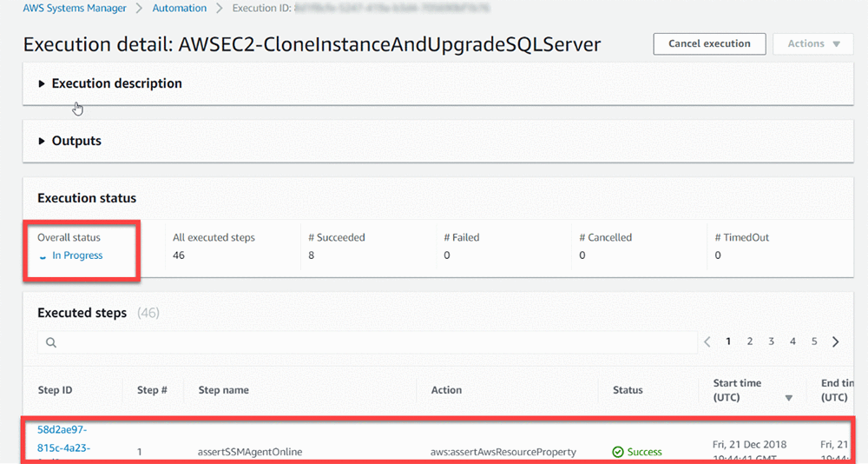Open the Actions dropdown menu

tap(813, 43)
